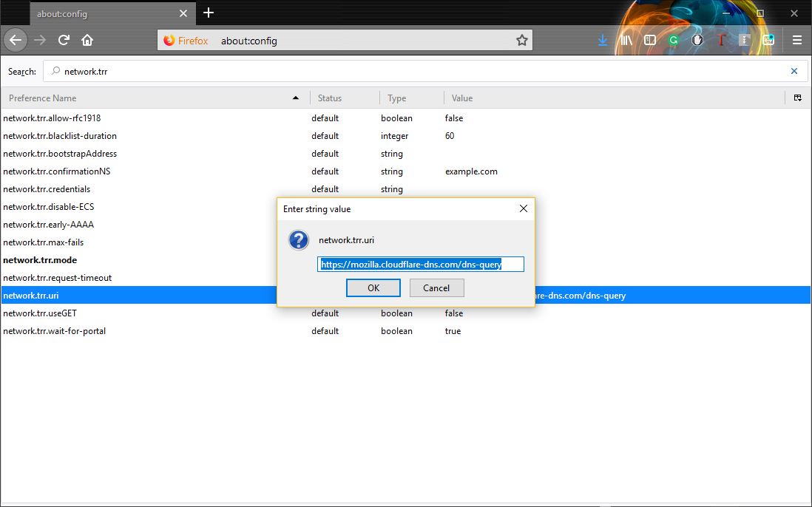
Task: Go to the Firefox home page
Action: coord(87,41)
